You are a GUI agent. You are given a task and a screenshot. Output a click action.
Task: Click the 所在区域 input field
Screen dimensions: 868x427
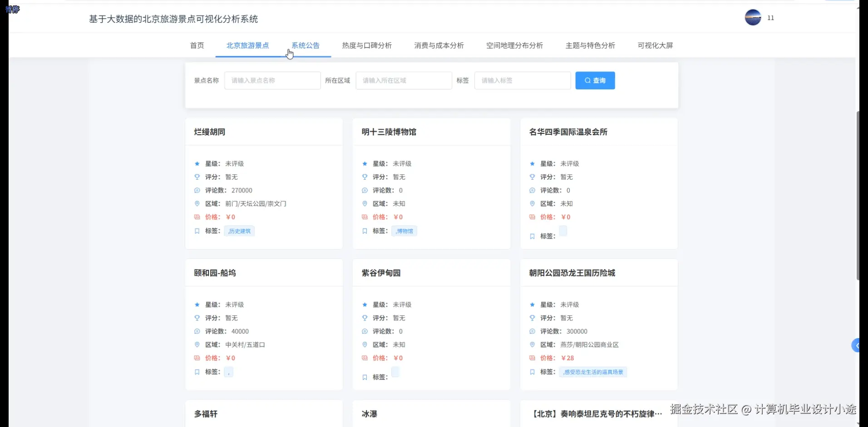403,80
